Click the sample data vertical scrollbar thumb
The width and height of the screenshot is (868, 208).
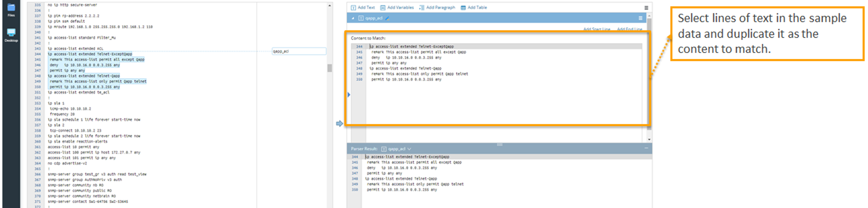tap(330, 68)
